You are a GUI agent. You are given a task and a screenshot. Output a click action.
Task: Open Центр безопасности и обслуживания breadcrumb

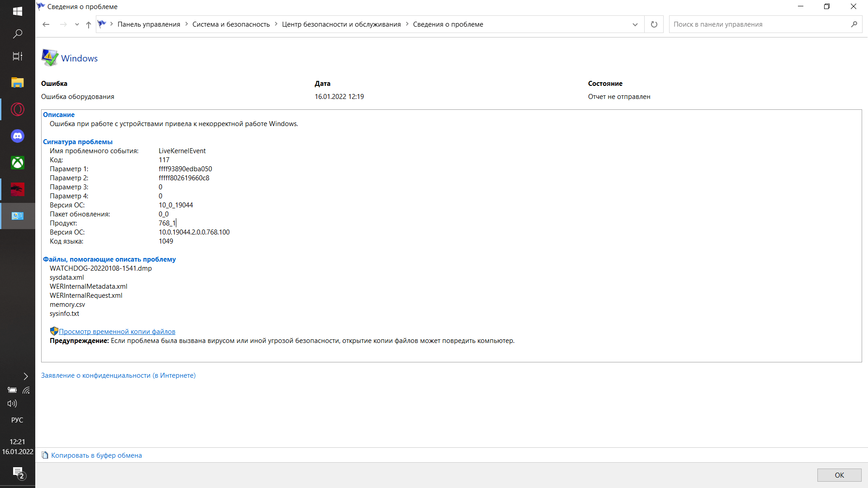click(341, 24)
